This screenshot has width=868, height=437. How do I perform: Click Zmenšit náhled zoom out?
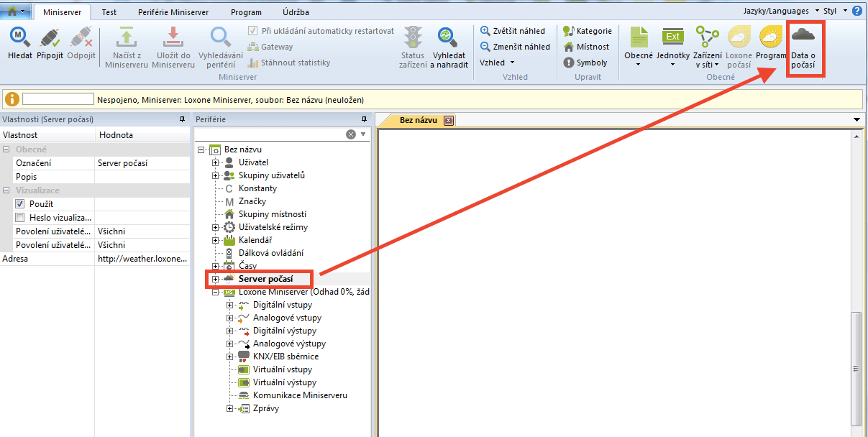[514, 47]
